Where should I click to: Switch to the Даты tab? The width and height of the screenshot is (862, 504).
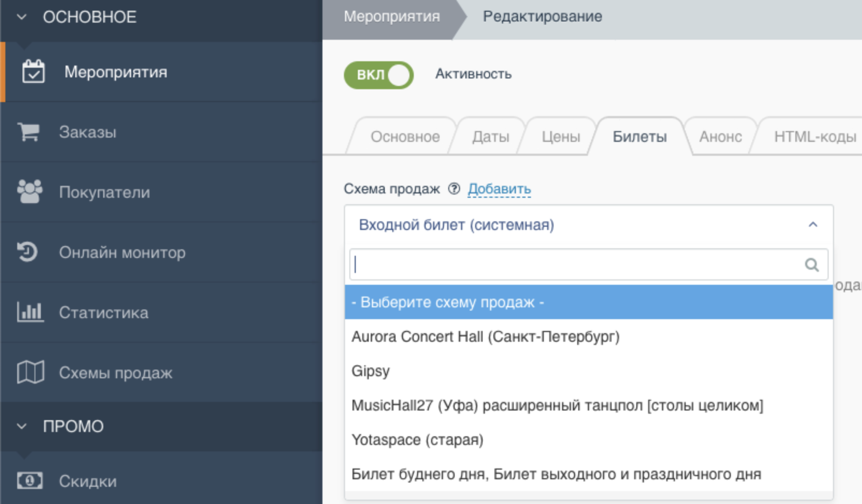click(x=491, y=136)
